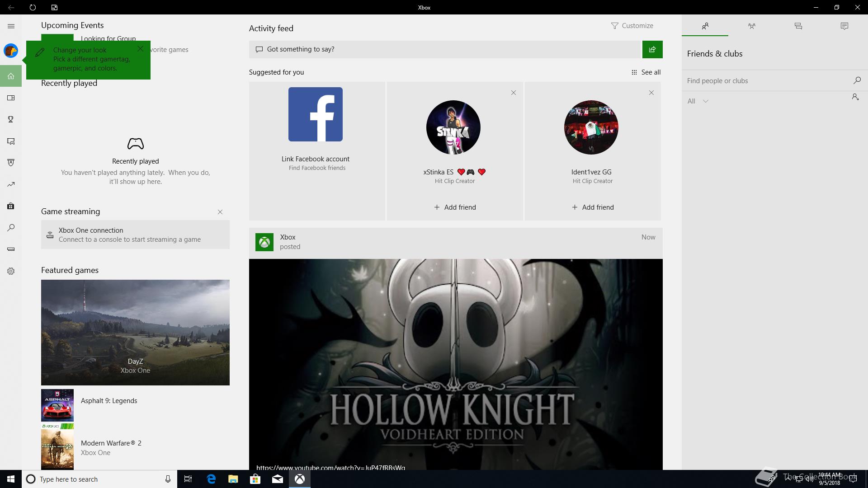This screenshot has width=868, height=488.
Task: Dismiss xStinka ES suggestion
Action: 514,93
